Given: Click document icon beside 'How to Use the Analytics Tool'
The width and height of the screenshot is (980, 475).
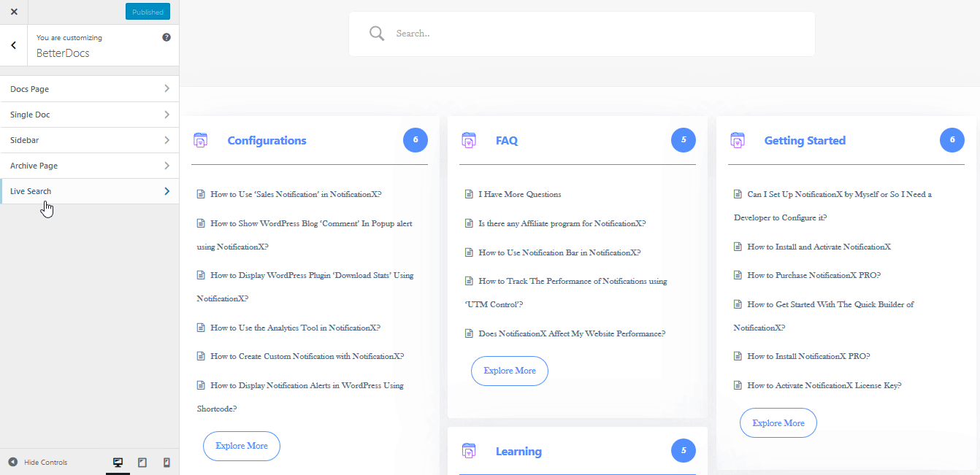Looking at the screenshot, I should click(x=201, y=328).
